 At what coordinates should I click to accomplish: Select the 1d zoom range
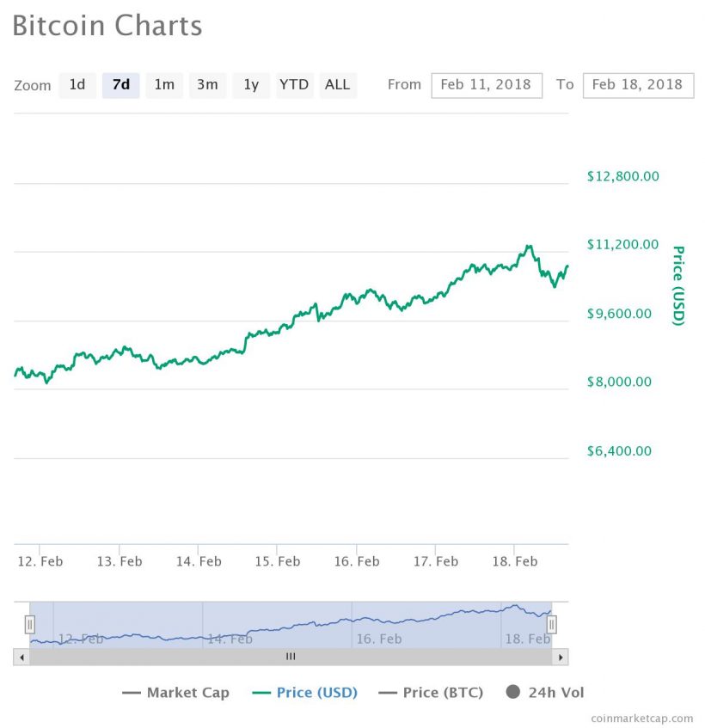[77, 85]
